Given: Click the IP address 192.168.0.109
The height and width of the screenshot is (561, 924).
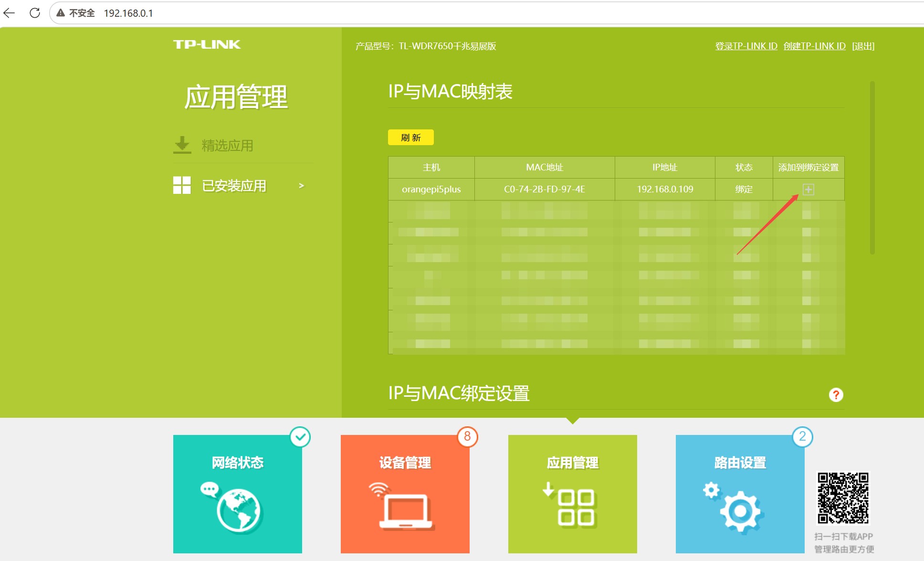Looking at the screenshot, I should point(665,190).
